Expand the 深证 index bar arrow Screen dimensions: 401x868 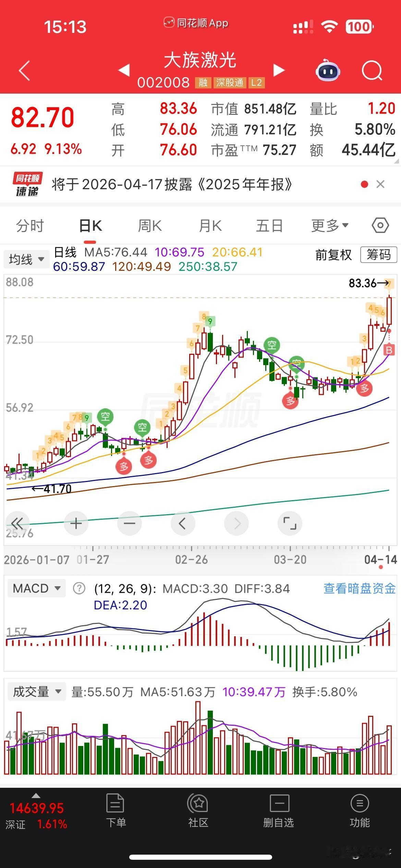tap(36, 795)
